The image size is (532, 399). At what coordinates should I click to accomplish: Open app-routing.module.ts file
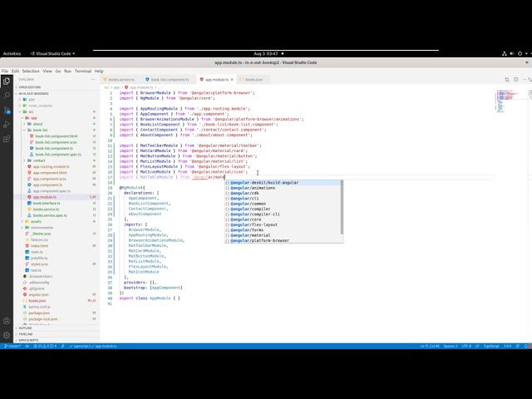[x=52, y=166]
